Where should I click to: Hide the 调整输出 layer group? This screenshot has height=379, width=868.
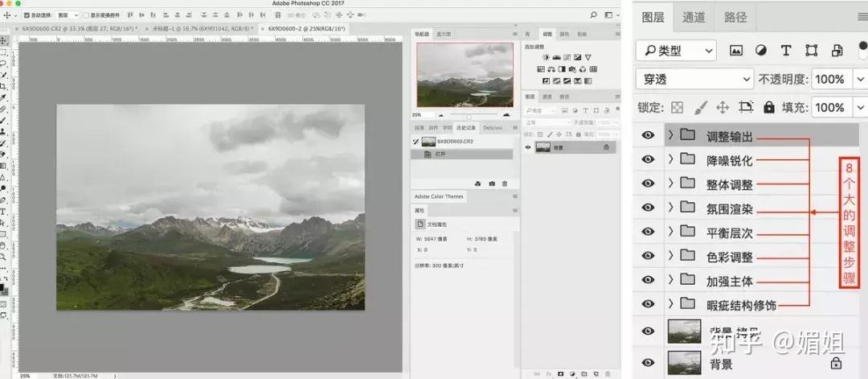(648, 135)
